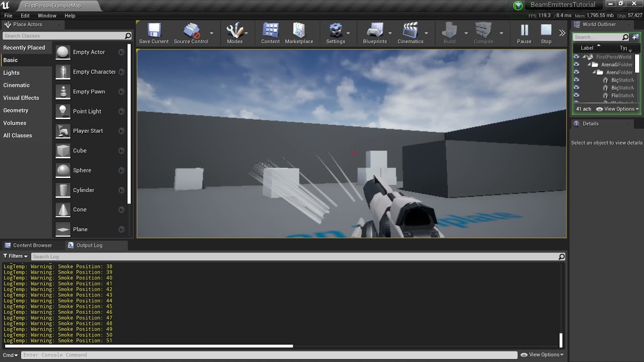Click the Cinematics toolbar icon
The image size is (644, 362).
point(411,30)
